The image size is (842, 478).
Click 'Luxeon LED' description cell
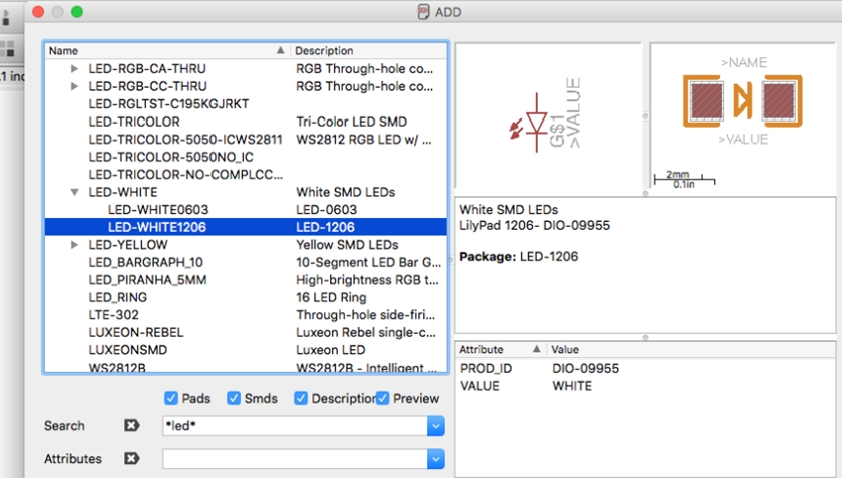pyautogui.click(x=330, y=350)
